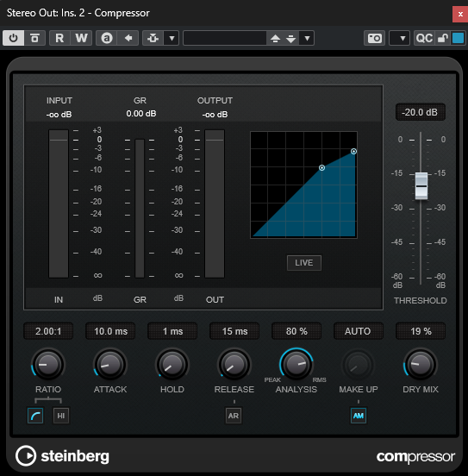Close the Compressor plug-in window

460,15
